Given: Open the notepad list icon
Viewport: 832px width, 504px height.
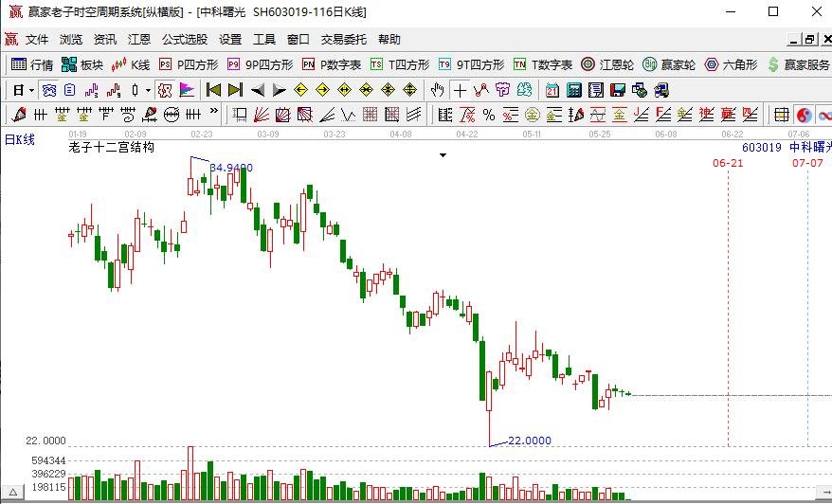Looking at the screenshot, I should coord(596,91).
